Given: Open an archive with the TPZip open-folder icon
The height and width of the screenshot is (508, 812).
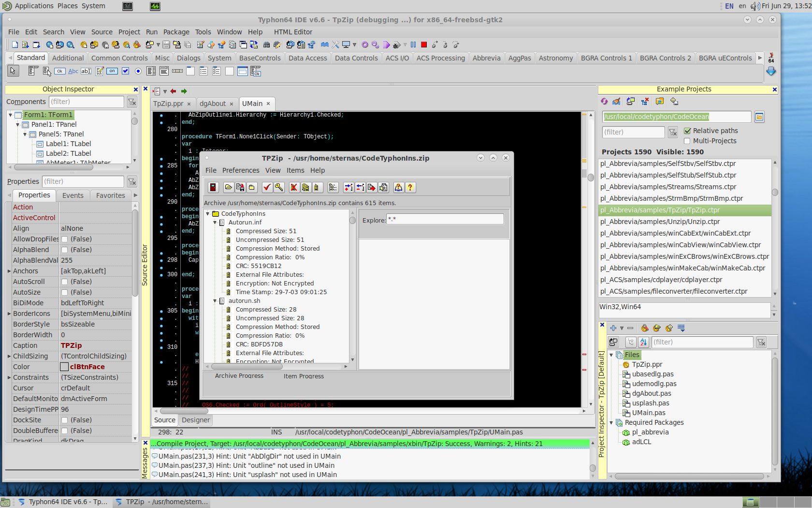Looking at the screenshot, I should tap(228, 187).
